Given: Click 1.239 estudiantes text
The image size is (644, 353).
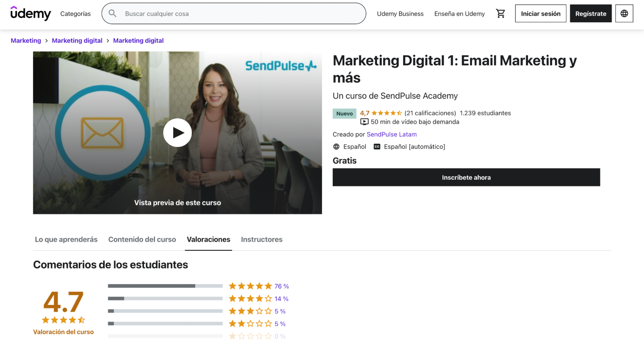Looking at the screenshot, I should 485,113.
